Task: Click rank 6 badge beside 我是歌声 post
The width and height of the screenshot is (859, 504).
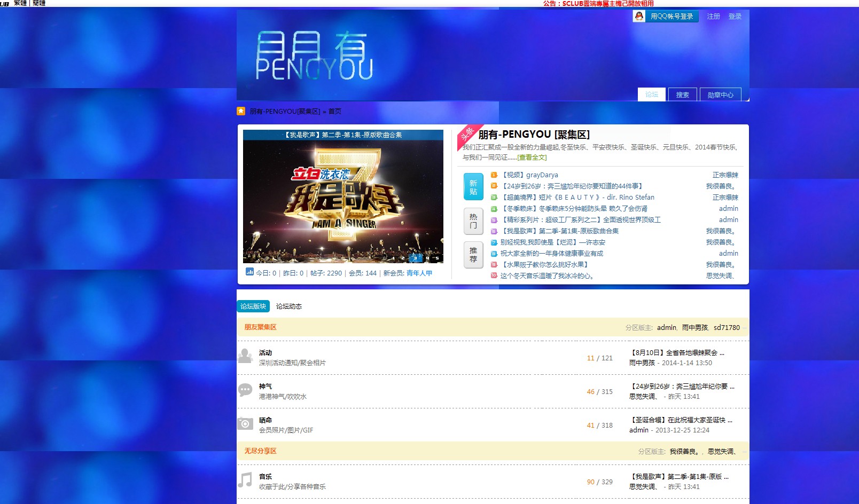Action: click(494, 231)
